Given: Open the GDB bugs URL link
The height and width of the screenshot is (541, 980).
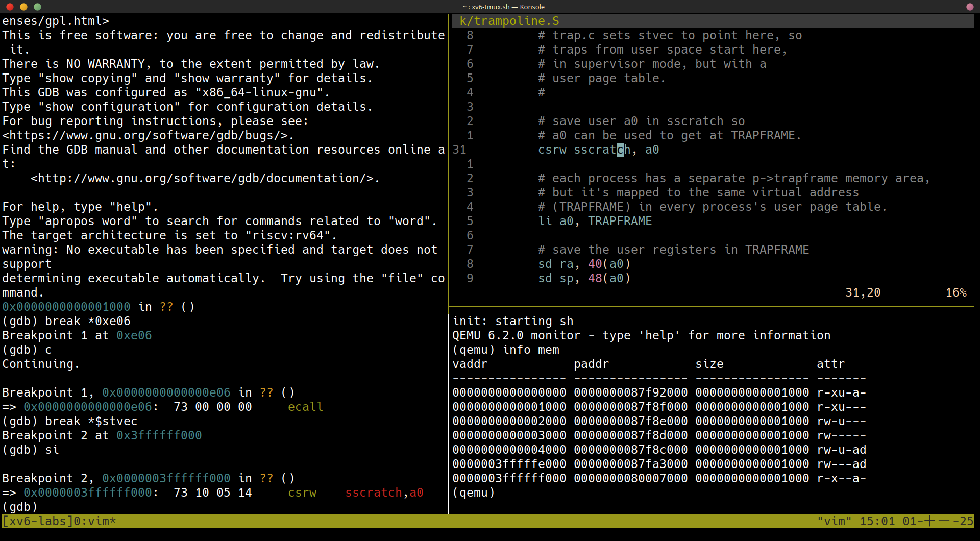Looking at the screenshot, I should pos(148,135).
